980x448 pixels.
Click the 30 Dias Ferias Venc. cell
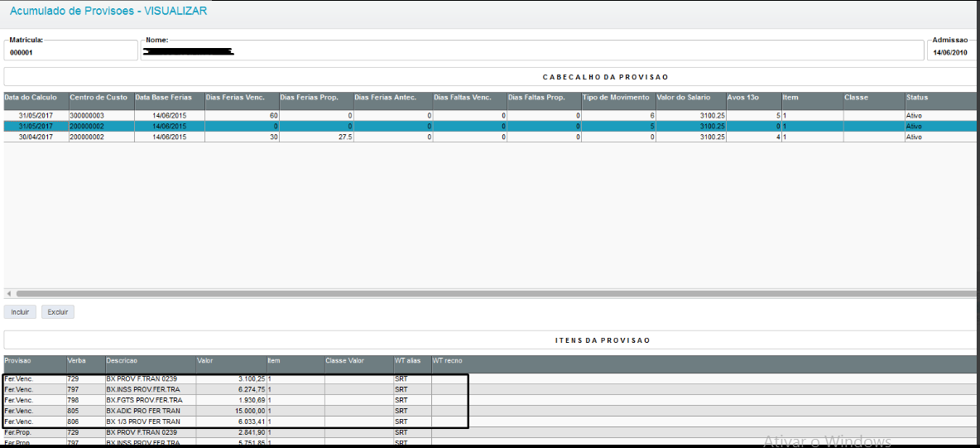(x=241, y=137)
